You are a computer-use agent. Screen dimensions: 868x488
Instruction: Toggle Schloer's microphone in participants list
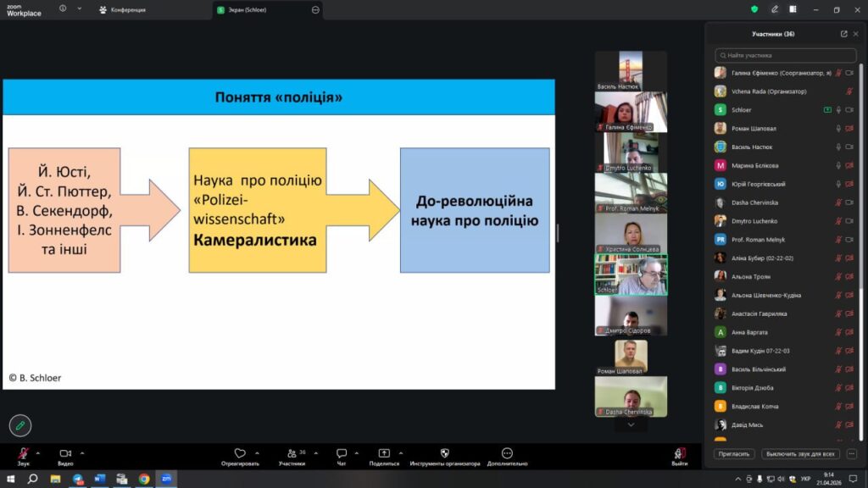pos(838,110)
